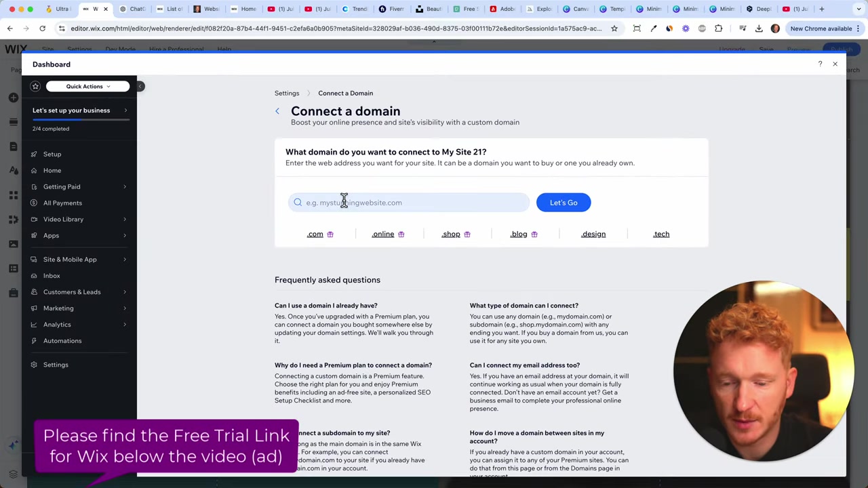Viewport: 868px width, 488px height.
Task: Open the Home sidebar item
Action: pos(52,170)
